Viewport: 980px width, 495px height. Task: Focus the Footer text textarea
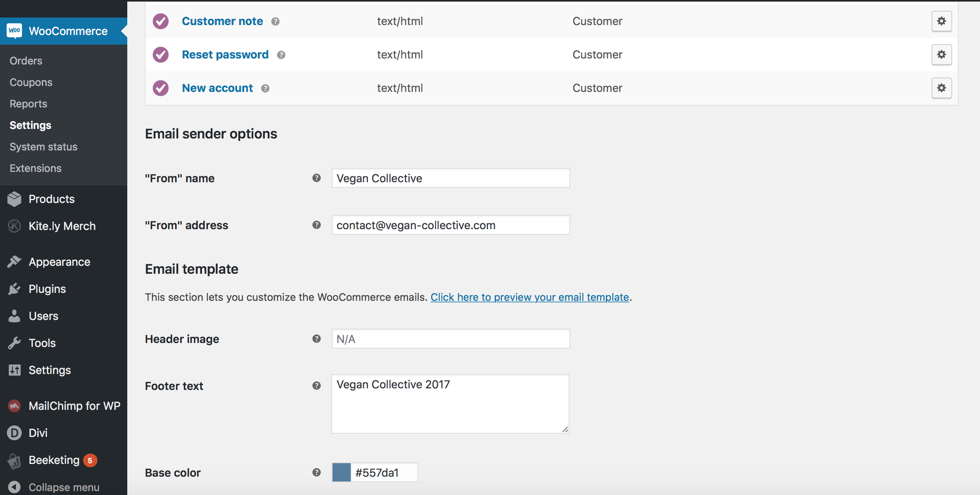tap(450, 403)
